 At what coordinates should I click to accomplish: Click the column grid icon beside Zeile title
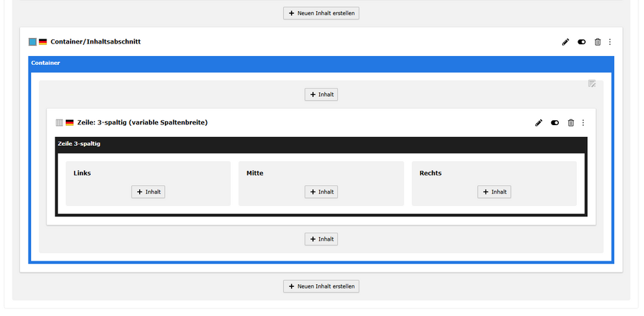point(60,123)
